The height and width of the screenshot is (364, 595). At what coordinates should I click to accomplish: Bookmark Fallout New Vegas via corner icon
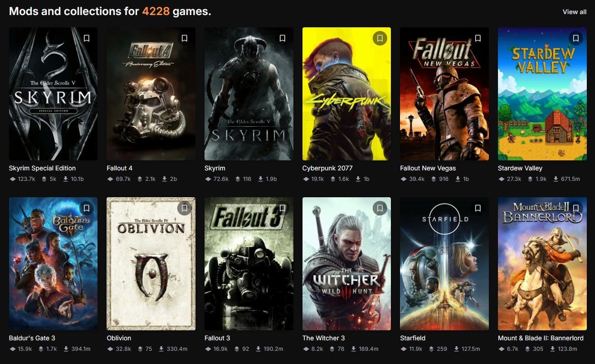[x=478, y=38]
